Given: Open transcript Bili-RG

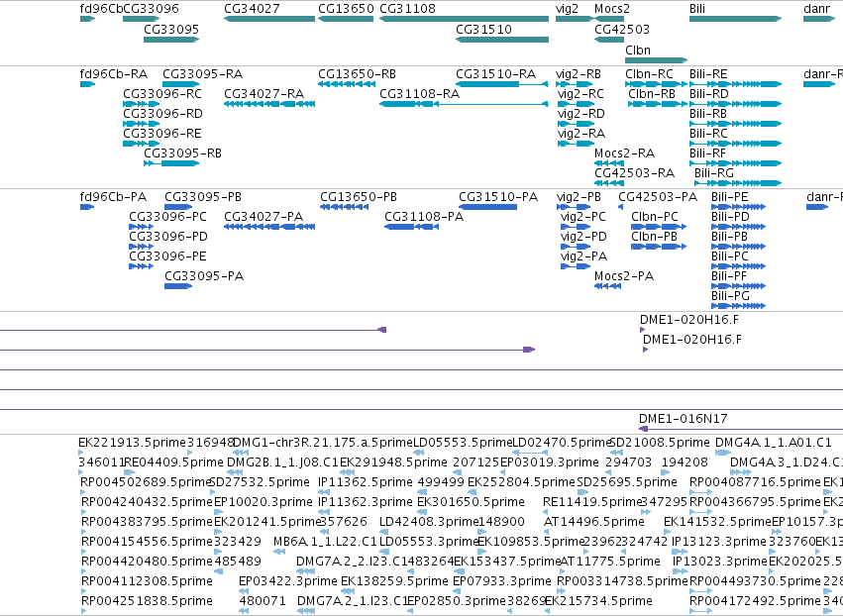Looking at the screenshot, I should click(x=714, y=173).
